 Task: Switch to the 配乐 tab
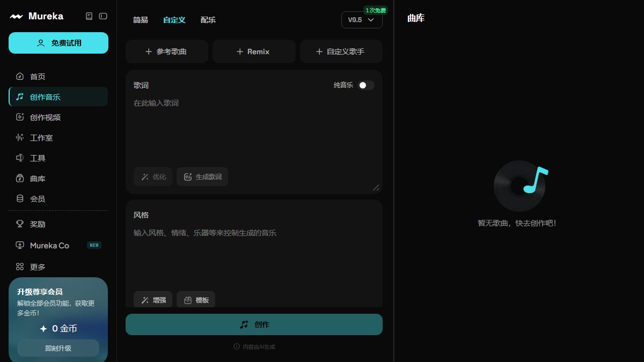click(x=208, y=20)
